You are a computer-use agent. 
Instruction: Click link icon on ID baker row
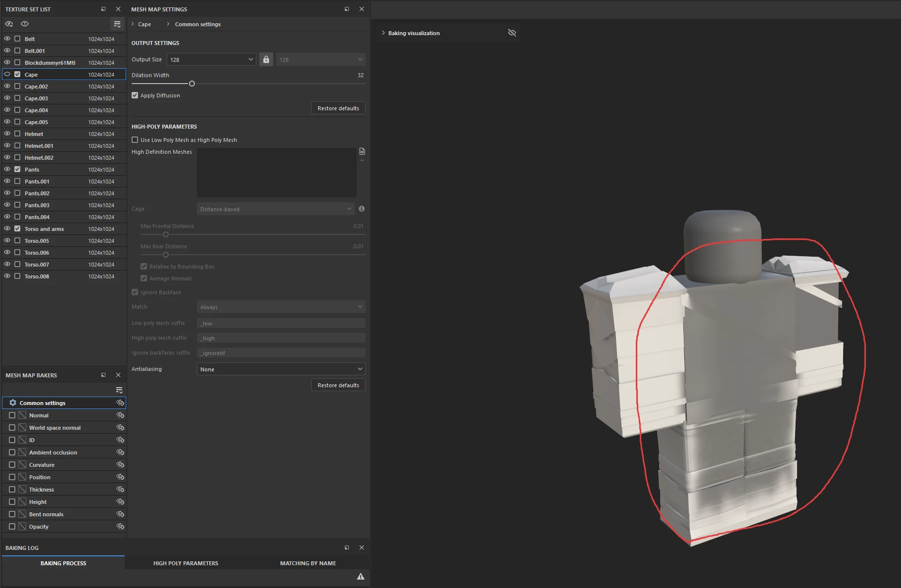pos(120,440)
